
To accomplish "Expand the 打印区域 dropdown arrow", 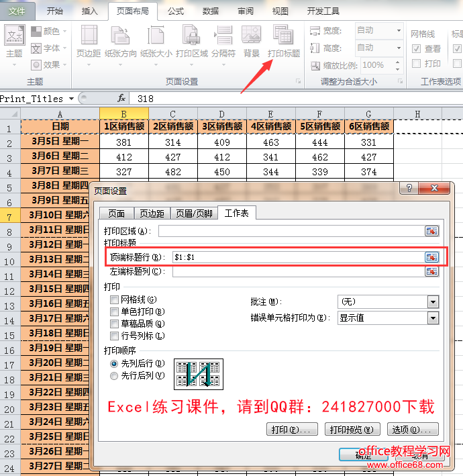I will tap(192, 64).
